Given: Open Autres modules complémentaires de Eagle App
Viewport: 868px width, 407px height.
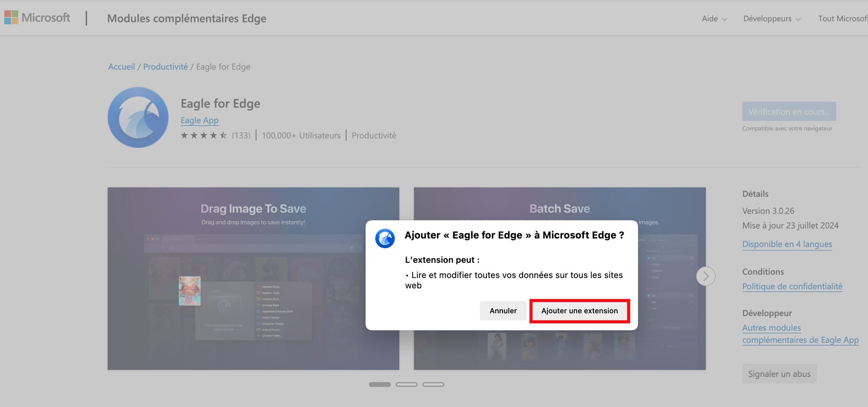Looking at the screenshot, I should coord(800,334).
